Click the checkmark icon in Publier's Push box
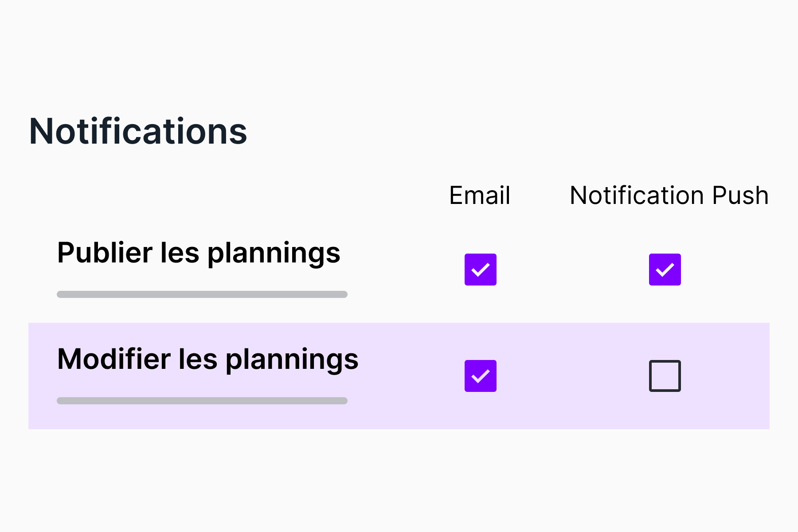The image size is (798, 532). (x=665, y=270)
